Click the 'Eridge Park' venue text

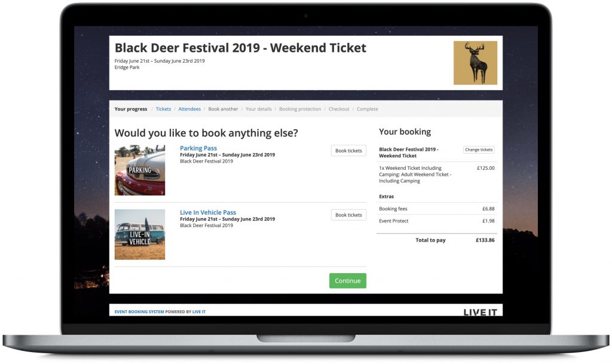(x=127, y=68)
